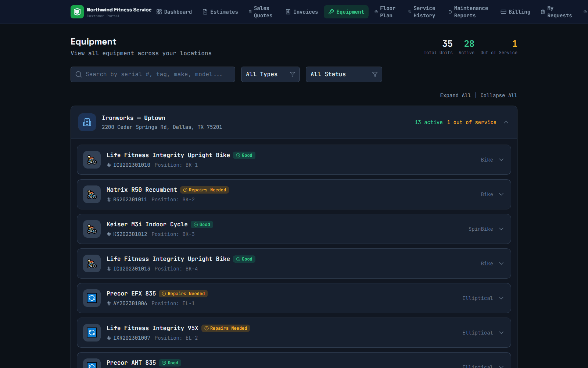Click the Ironworks – Uptown building icon
The image size is (588, 368).
[x=87, y=122]
